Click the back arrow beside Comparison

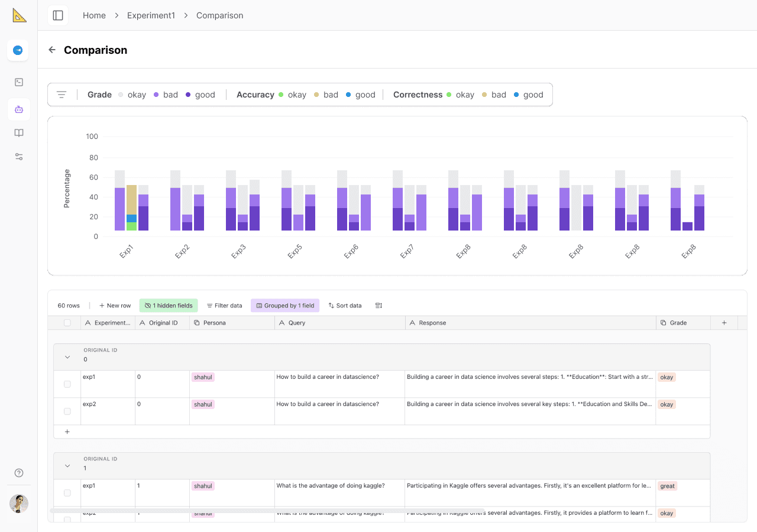(52, 50)
